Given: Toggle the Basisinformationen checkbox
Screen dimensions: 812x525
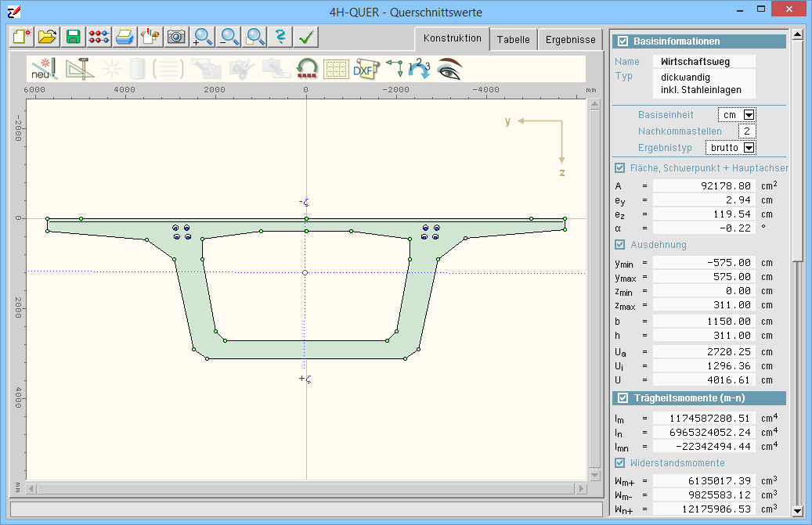Looking at the screenshot, I should [623, 41].
